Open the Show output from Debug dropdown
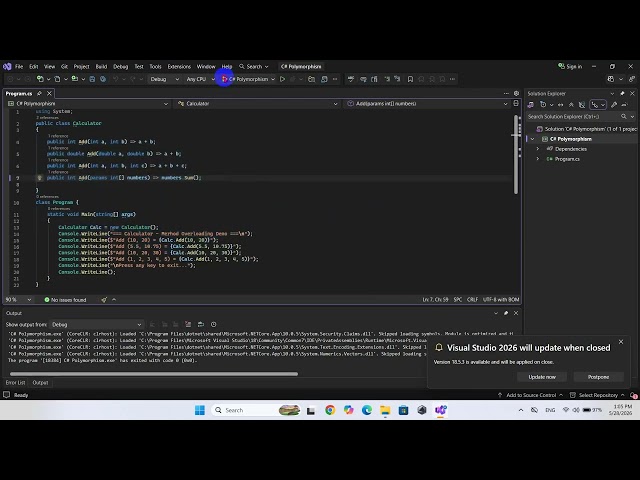The width and height of the screenshot is (640, 480). tap(96, 324)
